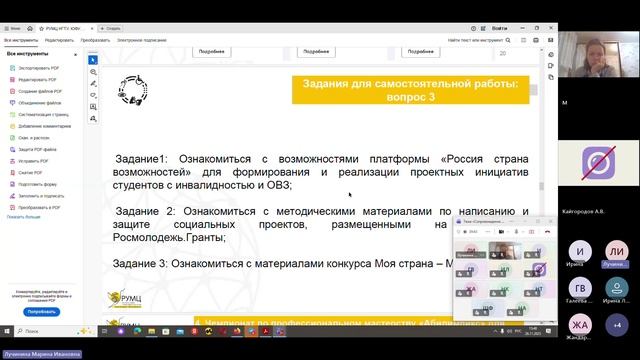
Task: Click the blue Попробовать button
Action: coord(42,312)
